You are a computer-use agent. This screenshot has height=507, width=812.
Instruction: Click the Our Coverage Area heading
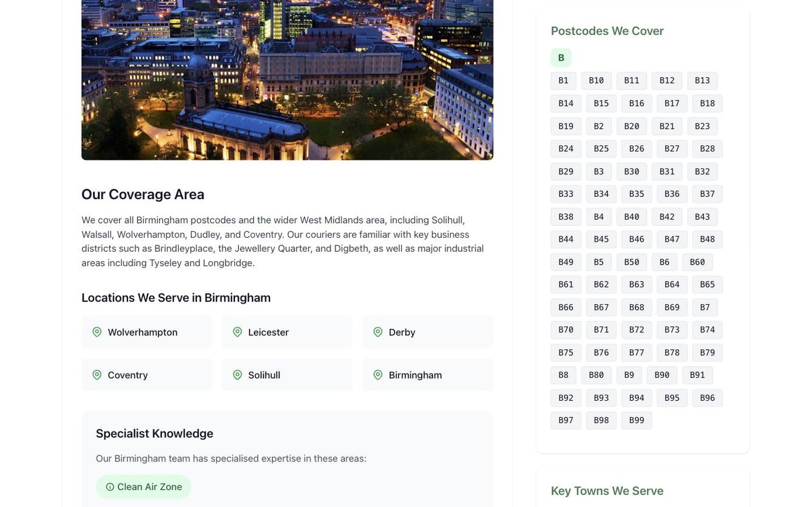pos(143,195)
